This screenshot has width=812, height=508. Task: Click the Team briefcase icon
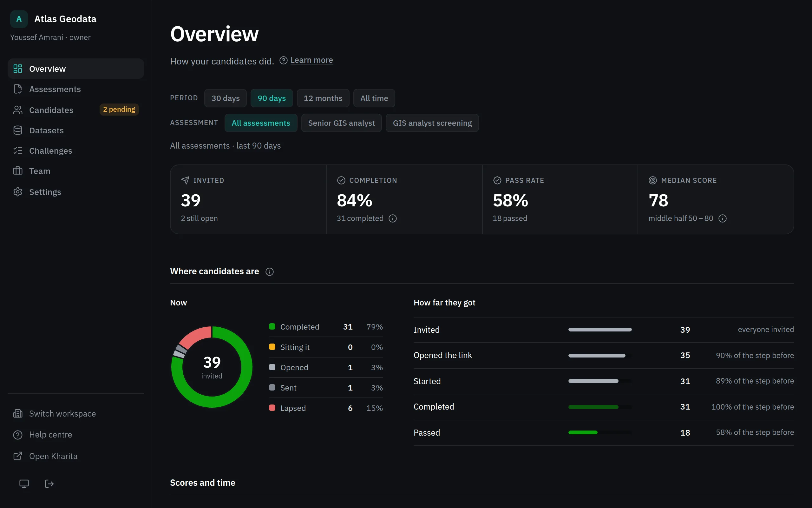[x=18, y=171]
